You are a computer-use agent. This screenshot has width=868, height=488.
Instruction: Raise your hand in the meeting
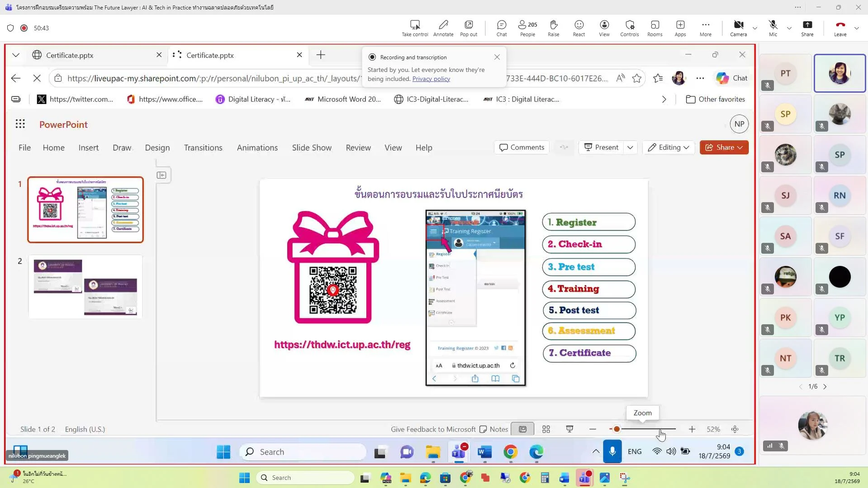[x=553, y=28]
